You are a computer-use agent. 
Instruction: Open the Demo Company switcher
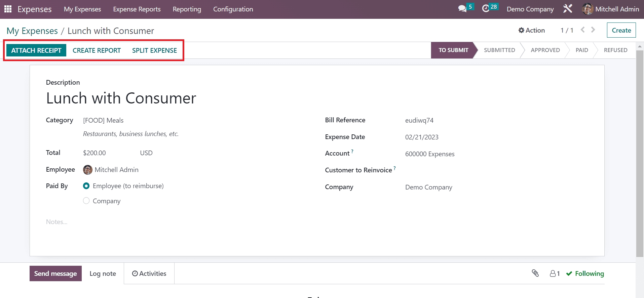pyautogui.click(x=530, y=9)
